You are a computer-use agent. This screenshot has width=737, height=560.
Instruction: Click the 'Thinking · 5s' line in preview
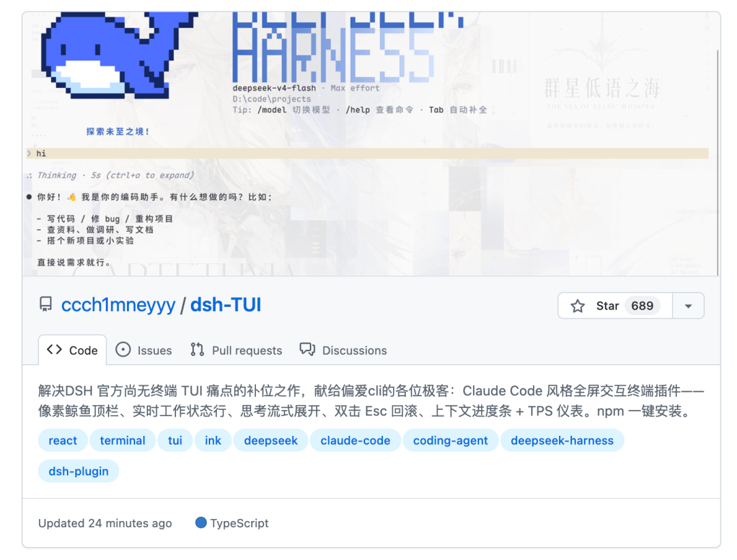pos(111,175)
